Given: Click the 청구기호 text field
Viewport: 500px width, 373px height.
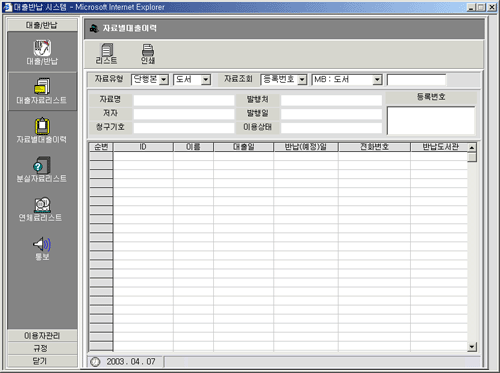Looking at the screenshot, I should 184,127.
